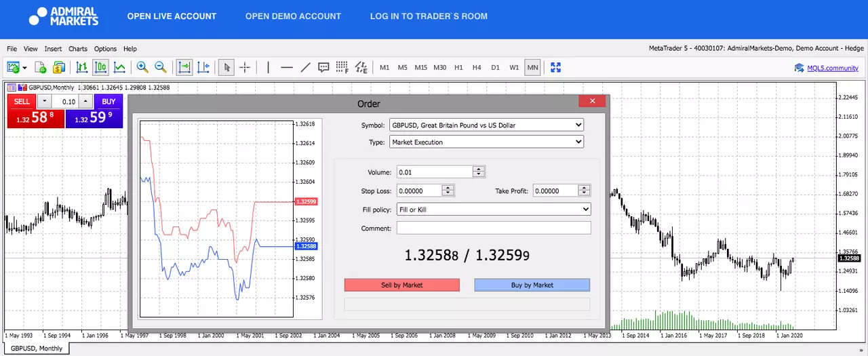Open the File menu

click(x=12, y=49)
